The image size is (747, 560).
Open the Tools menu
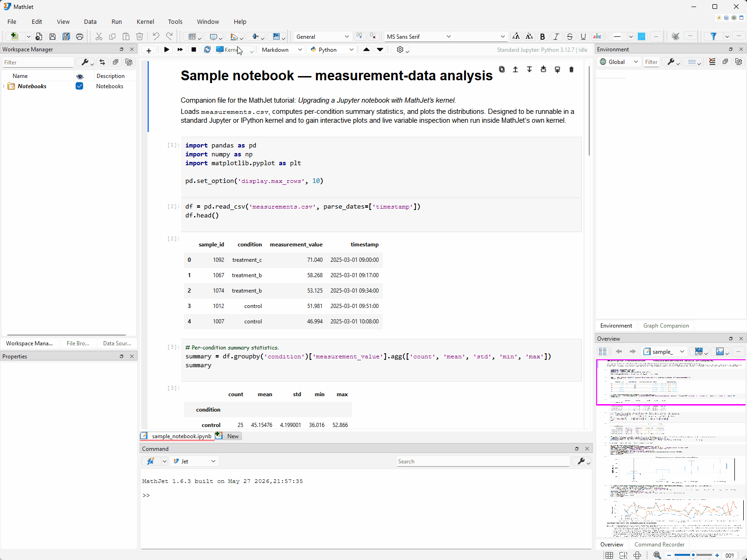tap(175, 21)
